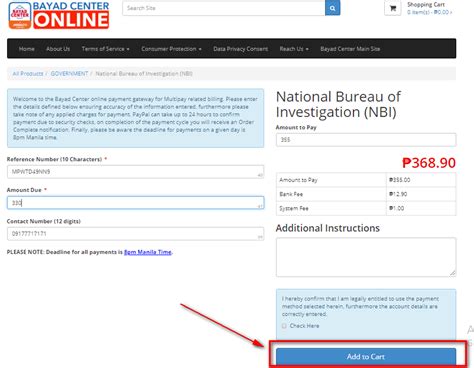Image resolution: width=474 pixels, height=368 pixels.
Task: Select the Bank Fee ₱12.90 value
Action: (398, 194)
